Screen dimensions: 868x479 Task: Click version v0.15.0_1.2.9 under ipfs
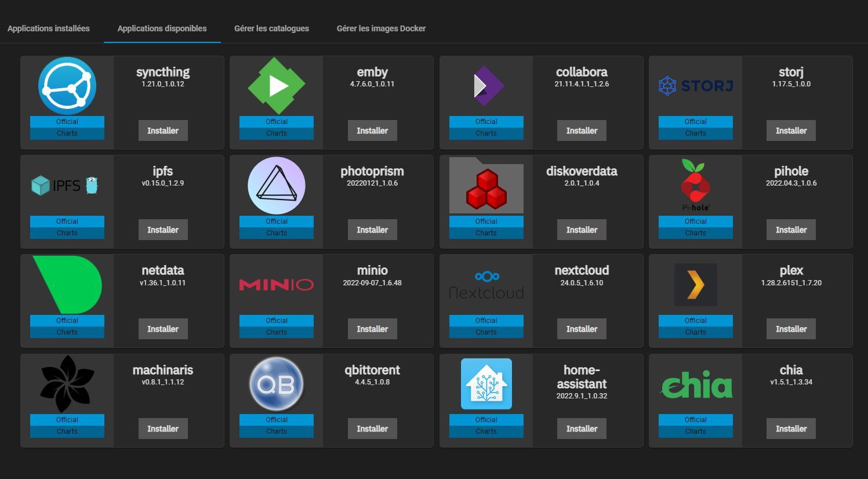[x=163, y=183]
